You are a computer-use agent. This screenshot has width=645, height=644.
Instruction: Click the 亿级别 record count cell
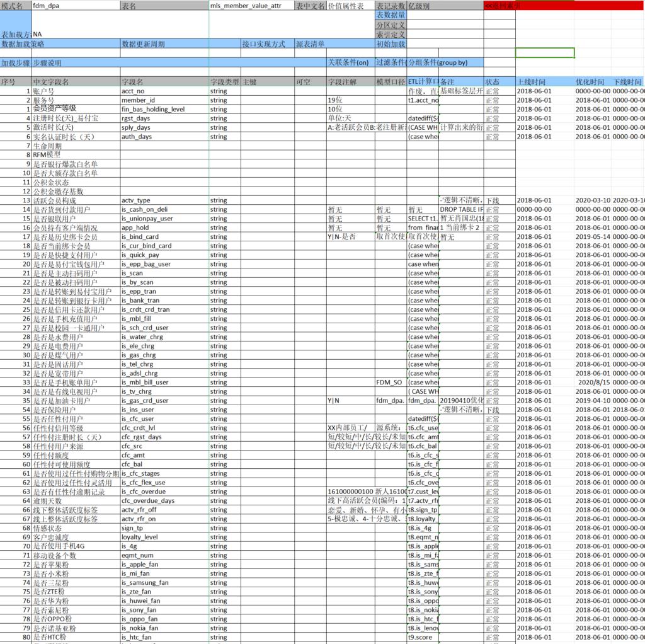tap(445, 6)
